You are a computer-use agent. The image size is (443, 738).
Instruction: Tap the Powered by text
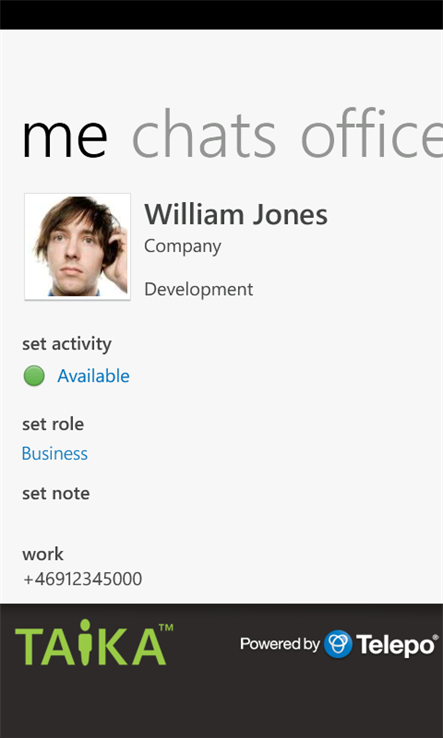pyautogui.click(x=280, y=644)
